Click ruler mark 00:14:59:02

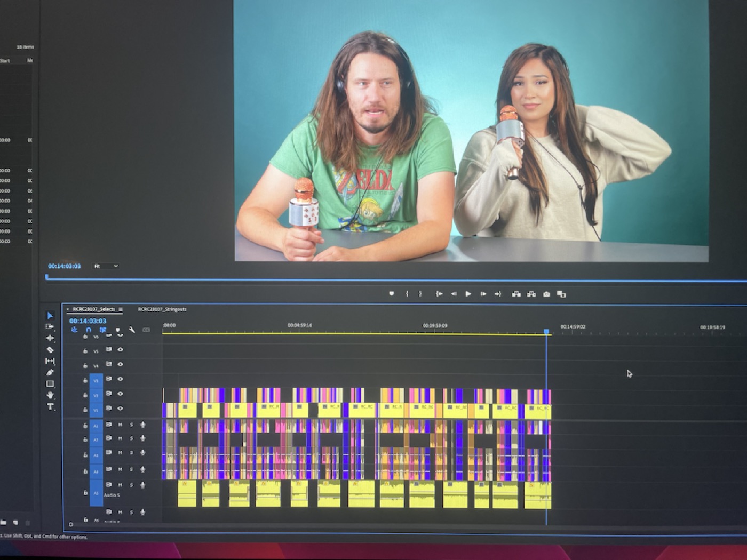tap(573, 326)
